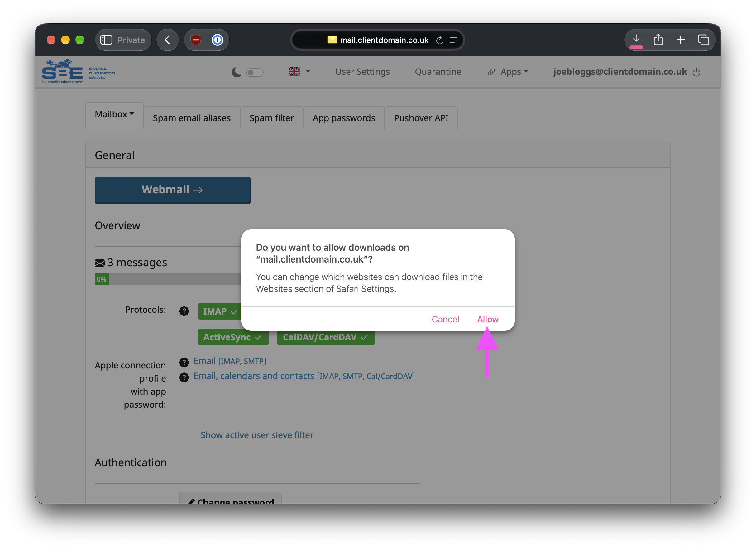Image resolution: width=756 pixels, height=550 pixels.
Task: Open the Mailbox tab dropdown
Action: [x=114, y=114]
